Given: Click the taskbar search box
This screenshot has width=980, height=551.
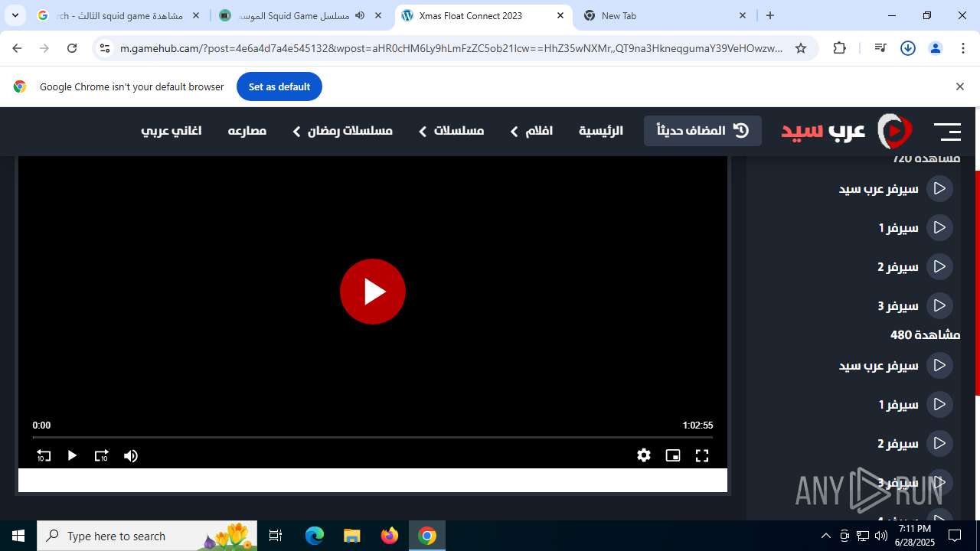Looking at the screenshot, I should tap(149, 536).
